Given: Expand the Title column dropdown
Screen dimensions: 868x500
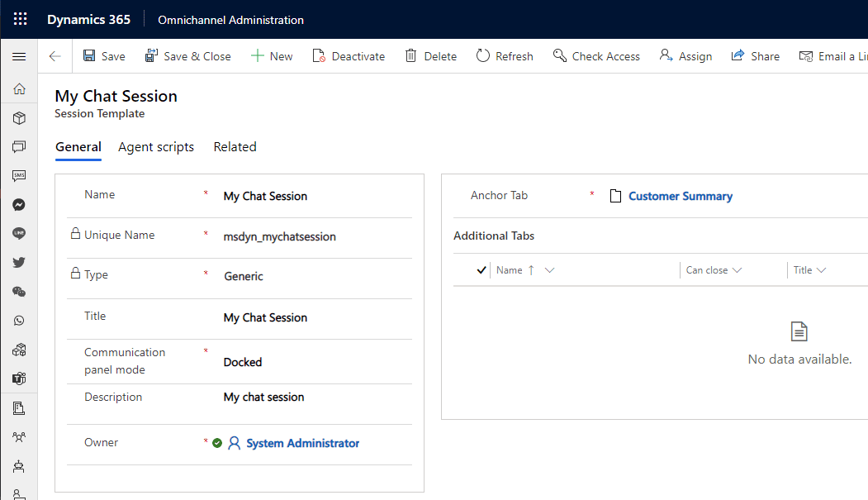Looking at the screenshot, I should (822, 270).
